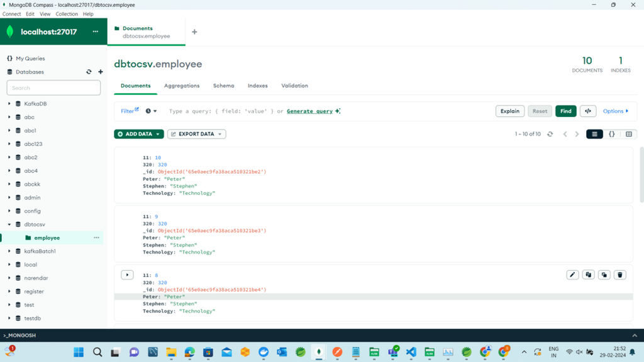Copy the document with 11: 8
The width and height of the screenshot is (644, 362).
tap(588, 275)
